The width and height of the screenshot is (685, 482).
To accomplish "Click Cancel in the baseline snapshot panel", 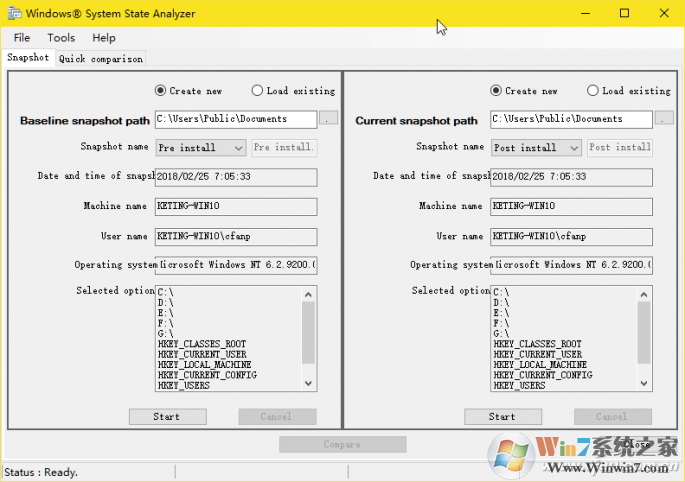I will click(x=277, y=417).
